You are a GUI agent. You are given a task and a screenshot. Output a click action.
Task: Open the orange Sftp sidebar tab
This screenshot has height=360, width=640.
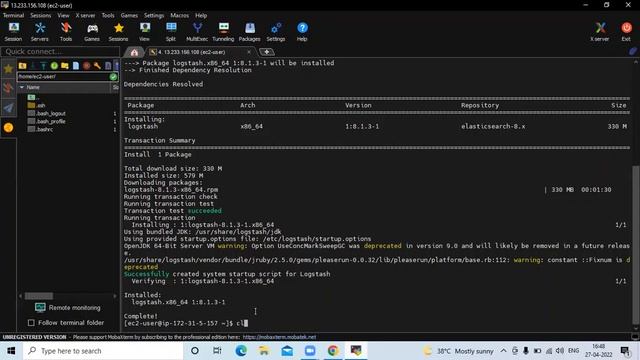[8, 128]
